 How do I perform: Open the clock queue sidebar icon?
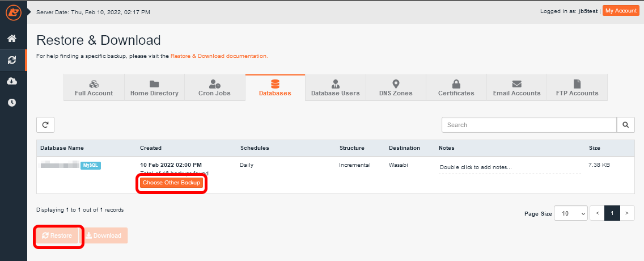12,103
